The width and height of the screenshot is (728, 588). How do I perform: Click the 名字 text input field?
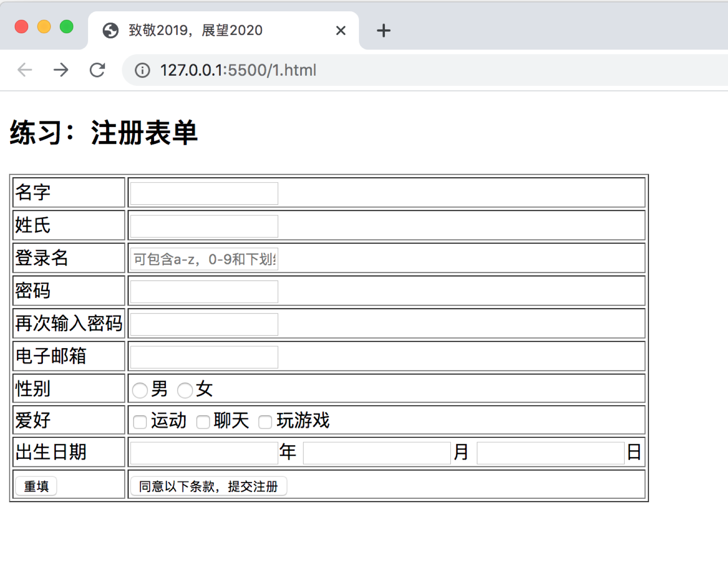tap(203, 193)
